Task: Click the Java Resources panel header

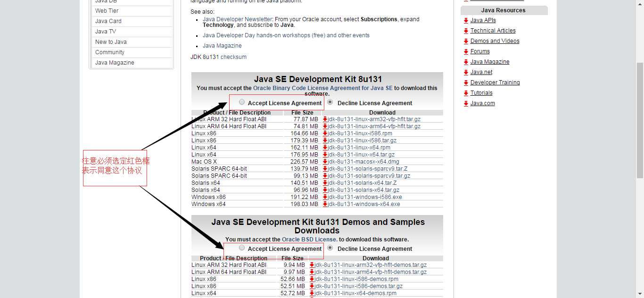Action: 504,10
